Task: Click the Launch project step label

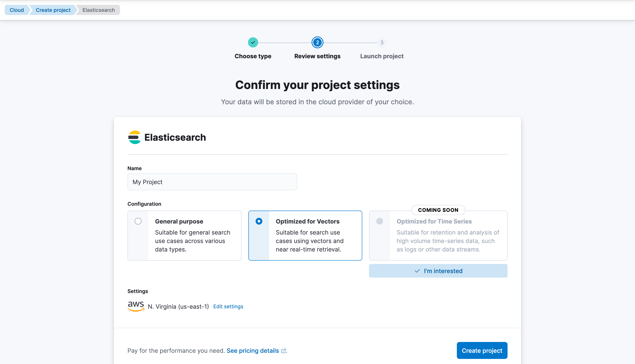Action: coord(382,56)
